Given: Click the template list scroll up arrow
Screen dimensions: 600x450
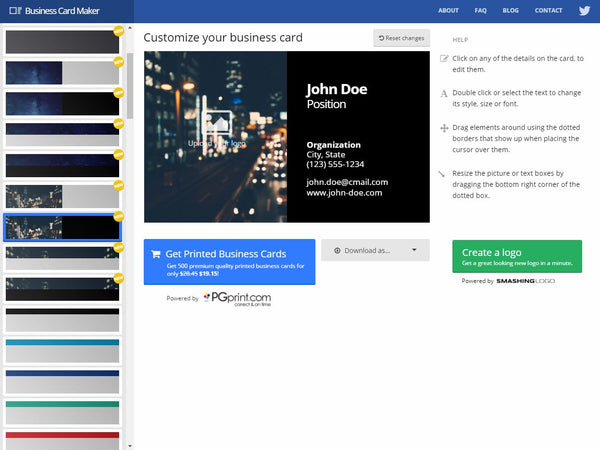Looking at the screenshot, I should (130, 28).
